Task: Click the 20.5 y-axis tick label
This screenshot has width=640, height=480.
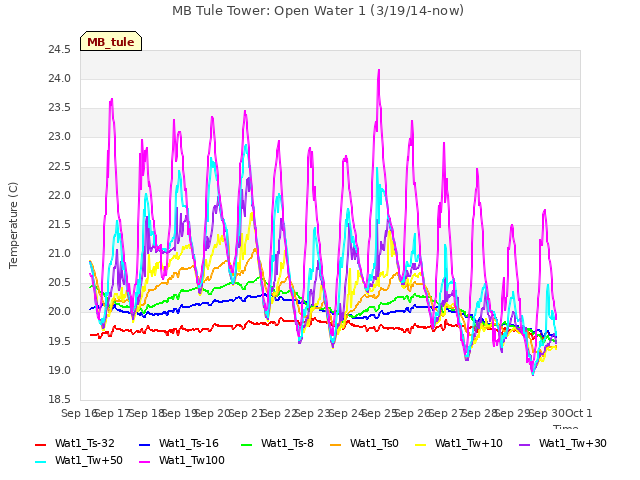Action: pos(59,283)
